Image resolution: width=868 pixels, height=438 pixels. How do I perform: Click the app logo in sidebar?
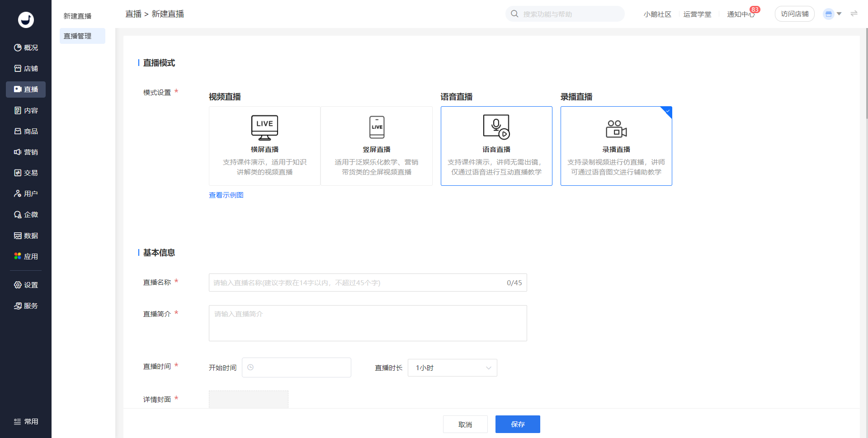pos(26,19)
